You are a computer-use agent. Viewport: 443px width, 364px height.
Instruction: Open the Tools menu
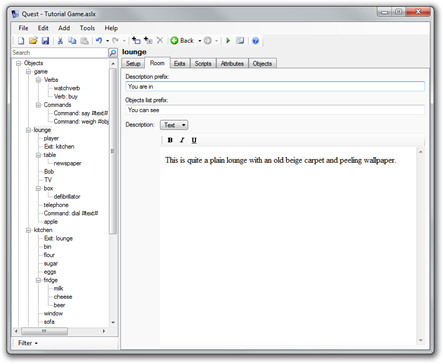[87, 28]
